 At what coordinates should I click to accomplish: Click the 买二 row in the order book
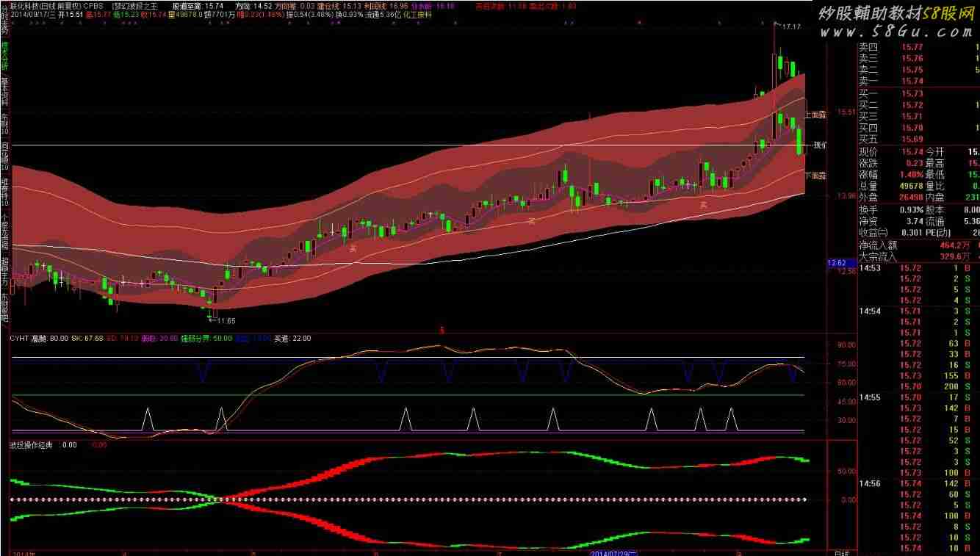pos(919,105)
